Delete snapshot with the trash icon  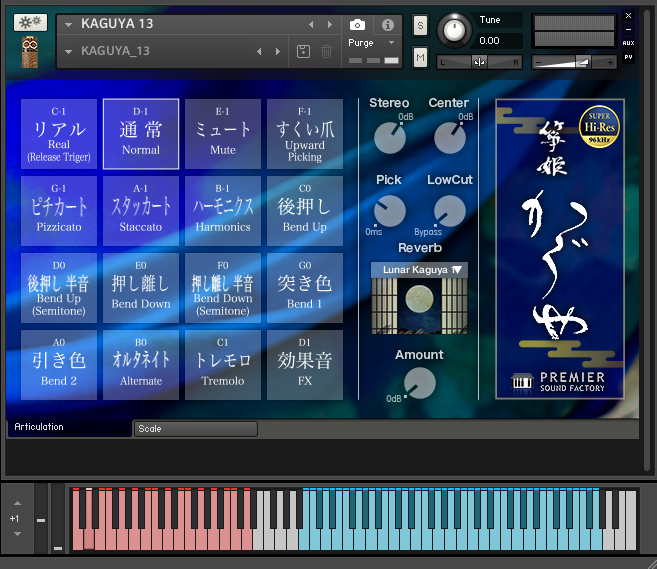click(326, 51)
